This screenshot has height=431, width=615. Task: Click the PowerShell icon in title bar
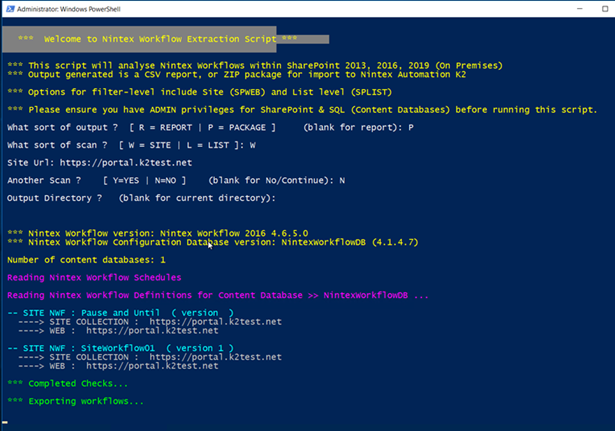(10, 9)
